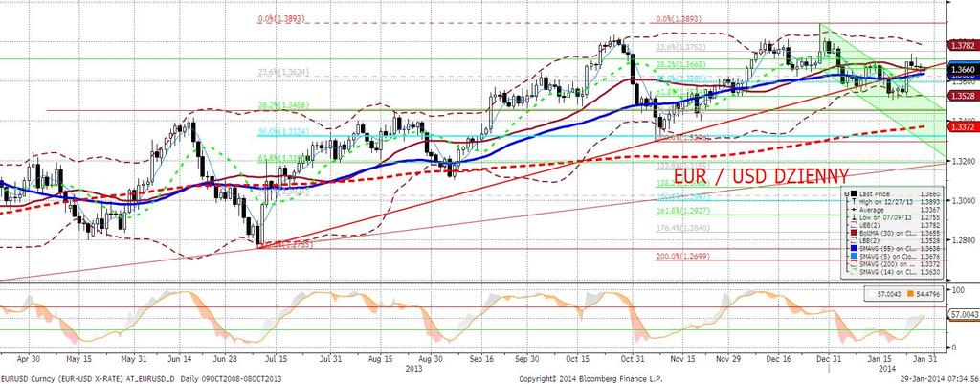Click the left 0.0%(1.3893) Fibonacci label
This screenshot has width=980, height=384.
tap(281, 19)
